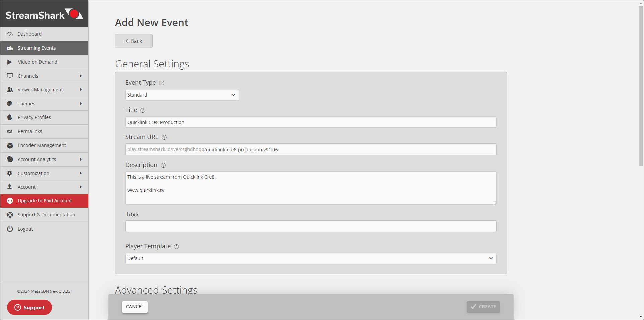Click the Privacy Profiles hand icon
Viewport: 644px width, 320px height.
pos(10,117)
